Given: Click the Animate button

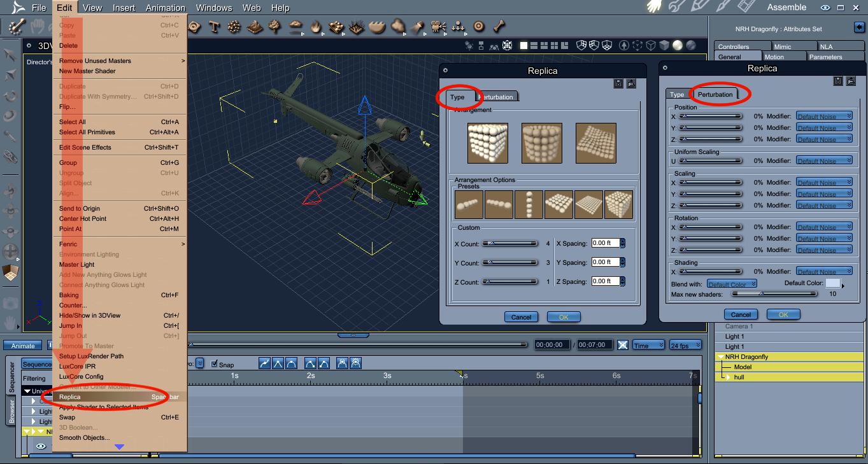Looking at the screenshot, I should click(23, 346).
